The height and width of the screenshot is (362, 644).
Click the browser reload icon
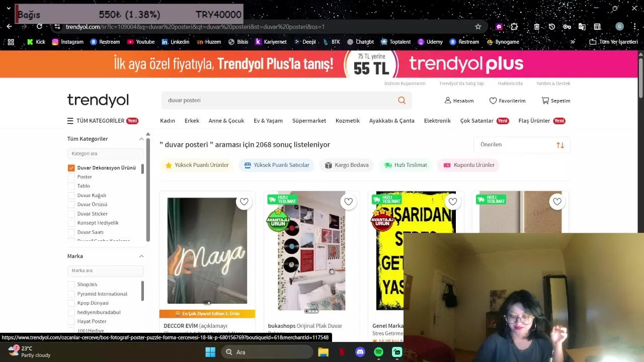point(39,27)
